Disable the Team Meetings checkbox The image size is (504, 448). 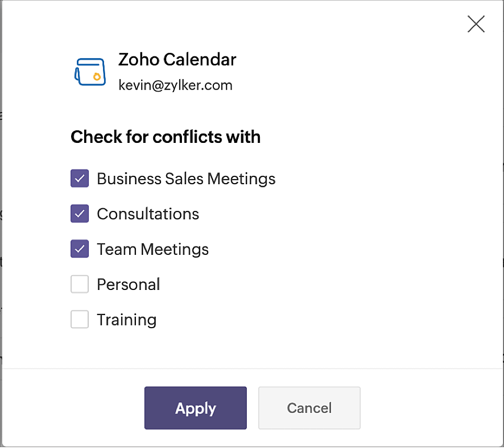click(x=79, y=249)
